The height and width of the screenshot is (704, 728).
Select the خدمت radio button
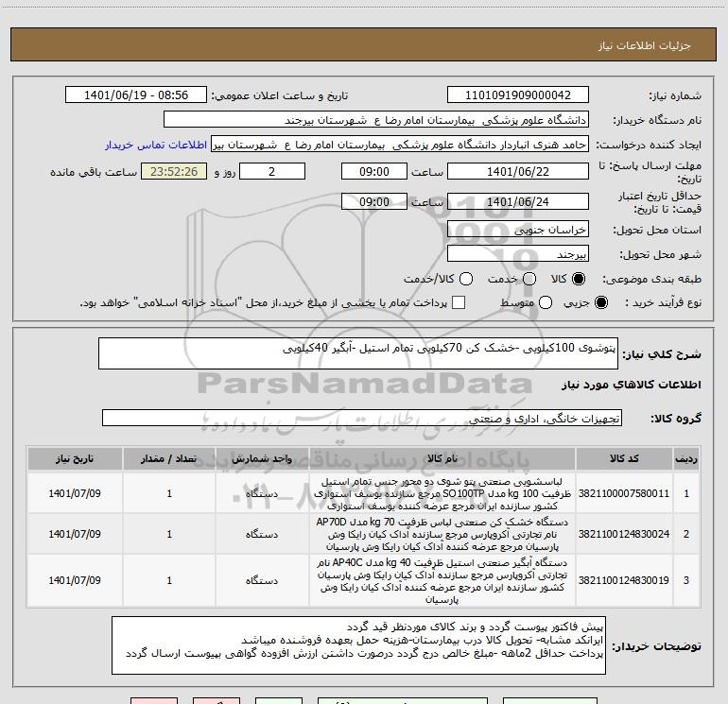(529, 279)
